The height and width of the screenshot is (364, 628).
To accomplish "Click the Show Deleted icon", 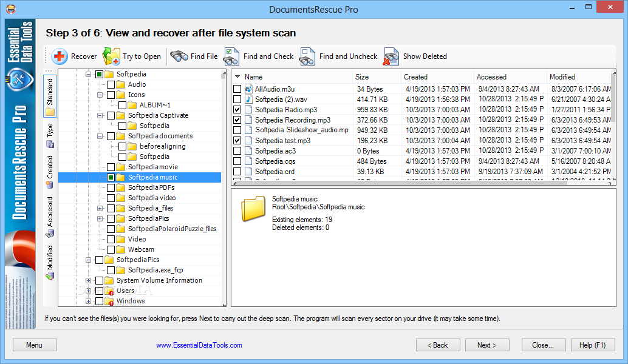I will (391, 56).
